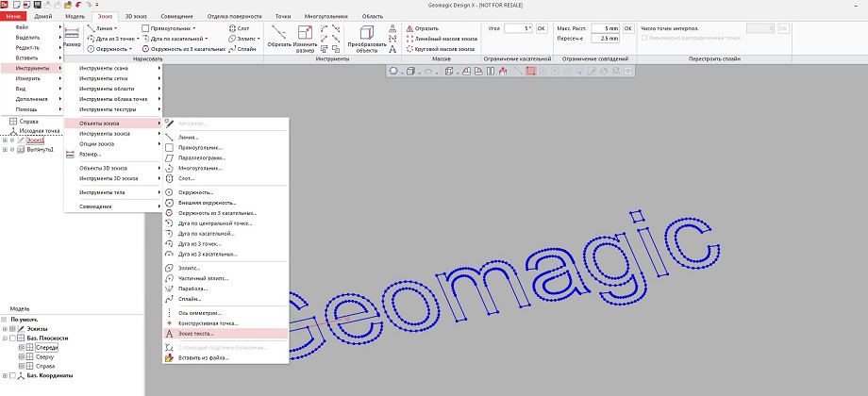Viewport: 868px width, 396px height.
Task: Click the open folder icon in the title bar
Action: tap(68, 5)
